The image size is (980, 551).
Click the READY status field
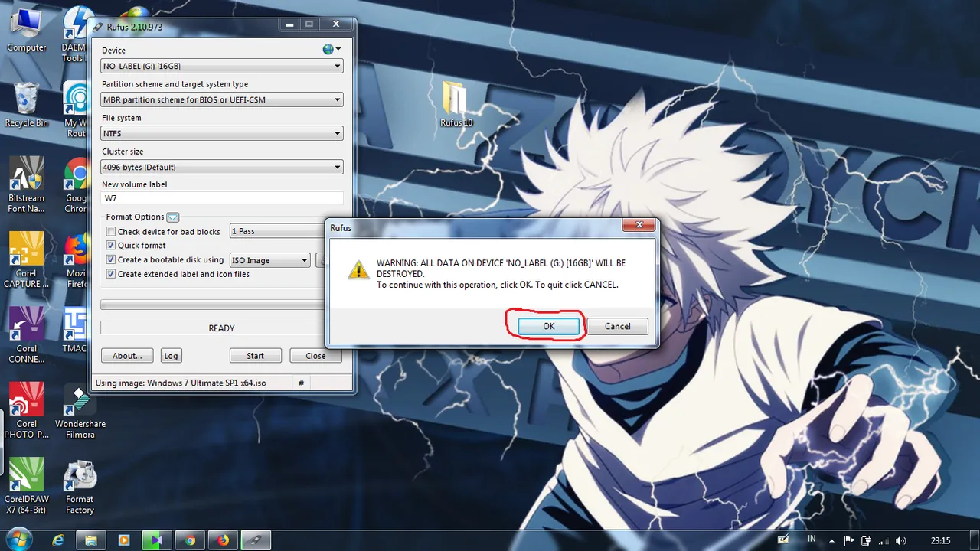pyautogui.click(x=213, y=328)
